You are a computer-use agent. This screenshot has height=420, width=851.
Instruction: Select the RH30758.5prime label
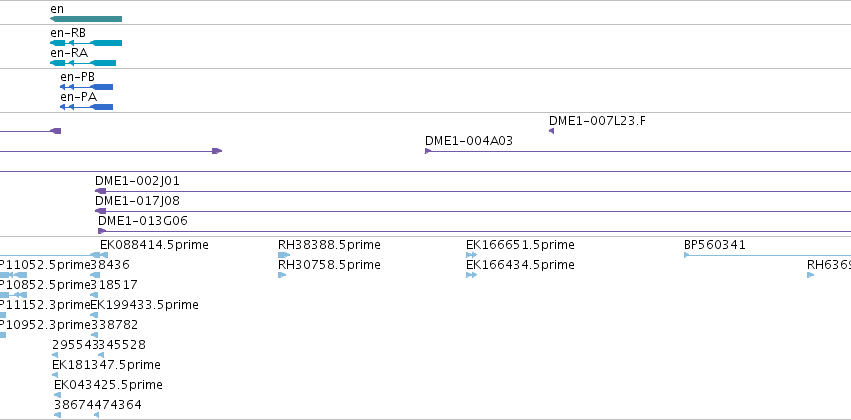click(x=329, y=265)
